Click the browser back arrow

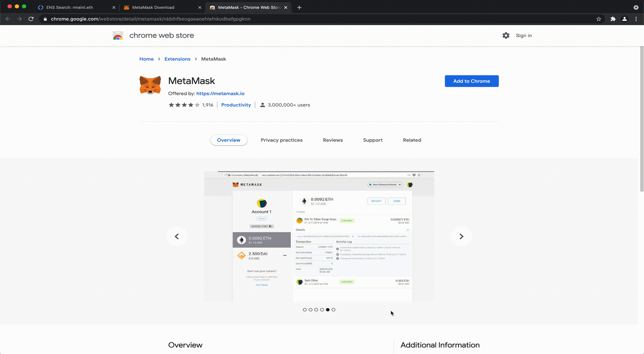tap(8, 19)
